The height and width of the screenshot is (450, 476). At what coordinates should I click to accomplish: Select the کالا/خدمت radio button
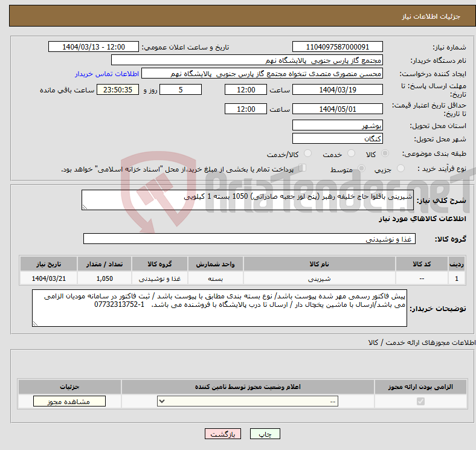[x=308, y=153]
